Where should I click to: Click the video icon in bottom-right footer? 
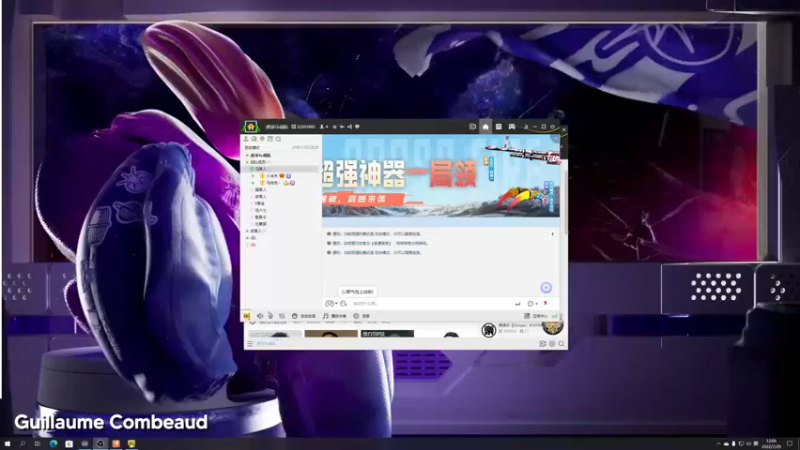[542, 343]
